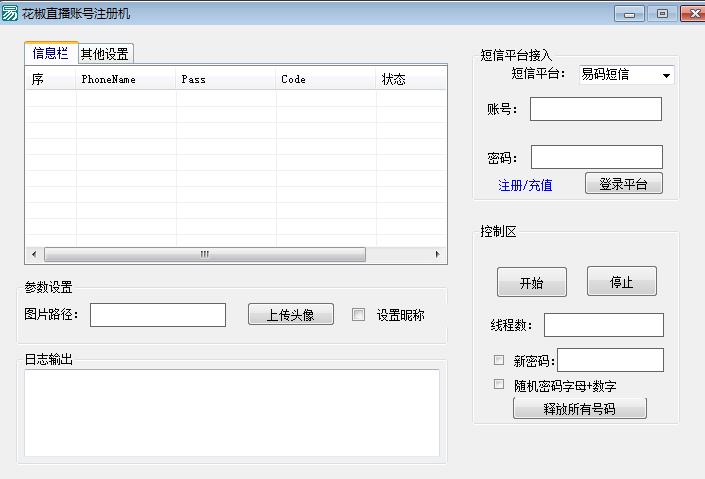This screenshot has height=479, width=705.
Task: Click the 日志输出 log text area
Action: pyautogui.click(x=231, y=412)
